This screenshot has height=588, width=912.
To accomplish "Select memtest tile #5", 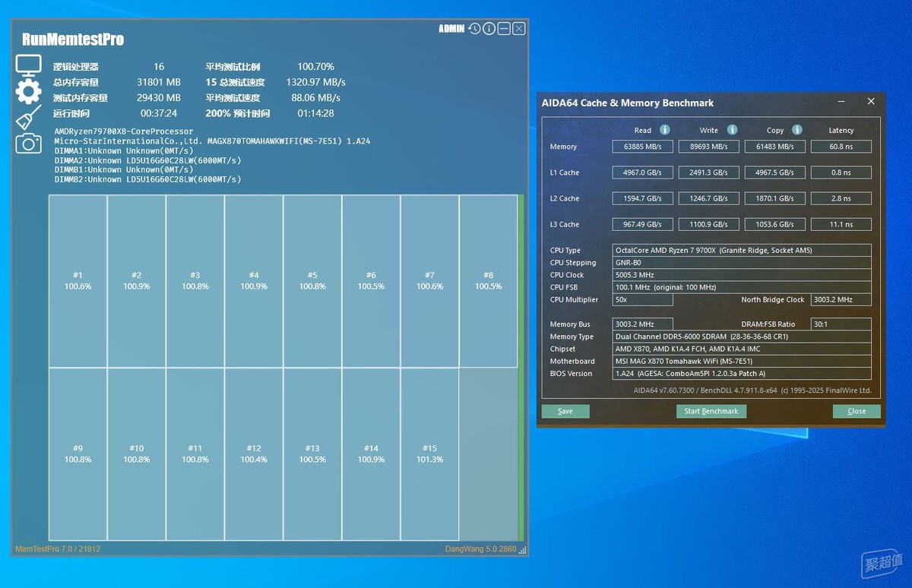I will click(312, 281).
